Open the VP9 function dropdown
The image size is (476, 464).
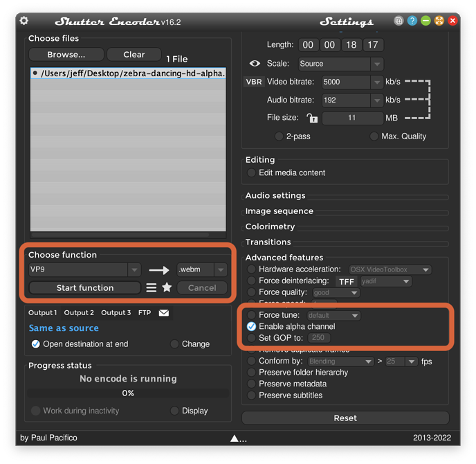click(x=85, y=269)
